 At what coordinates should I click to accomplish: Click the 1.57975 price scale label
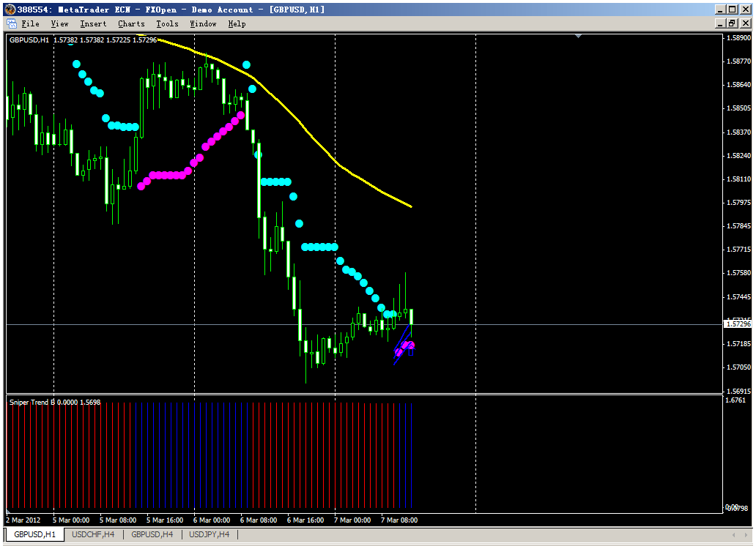pyautogui.click(x=738, y=203)
